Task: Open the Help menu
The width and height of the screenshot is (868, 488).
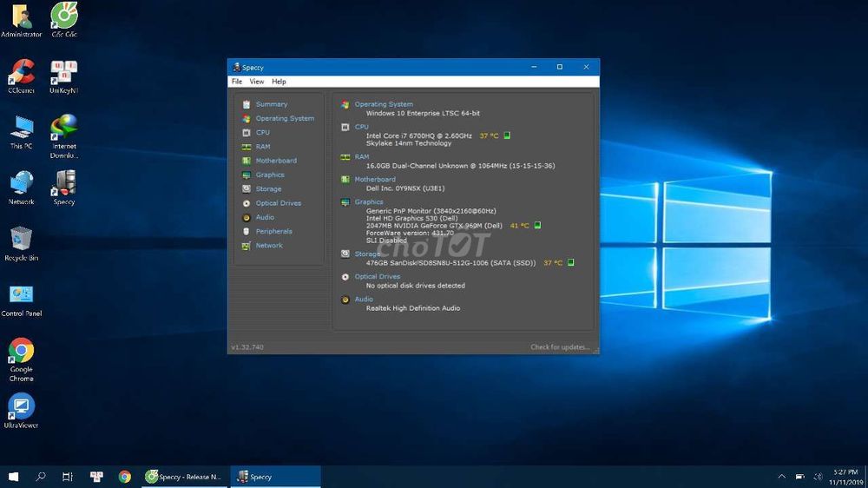Action: pos(279,82)
